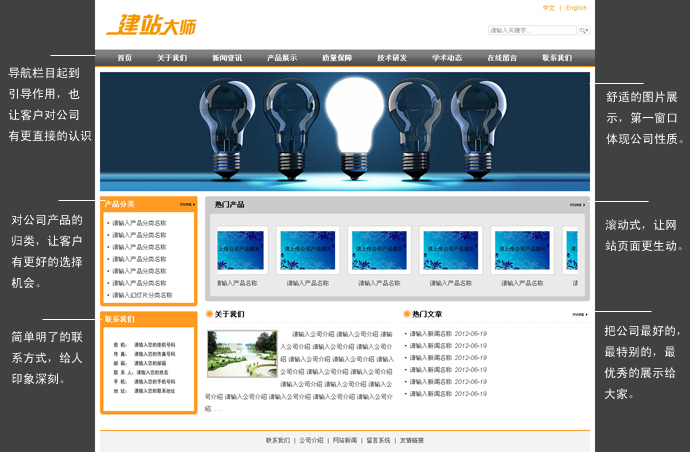Select 质量保障 in the navigation bar
This screenshot has width=690, height=452.
click(337, 58)
